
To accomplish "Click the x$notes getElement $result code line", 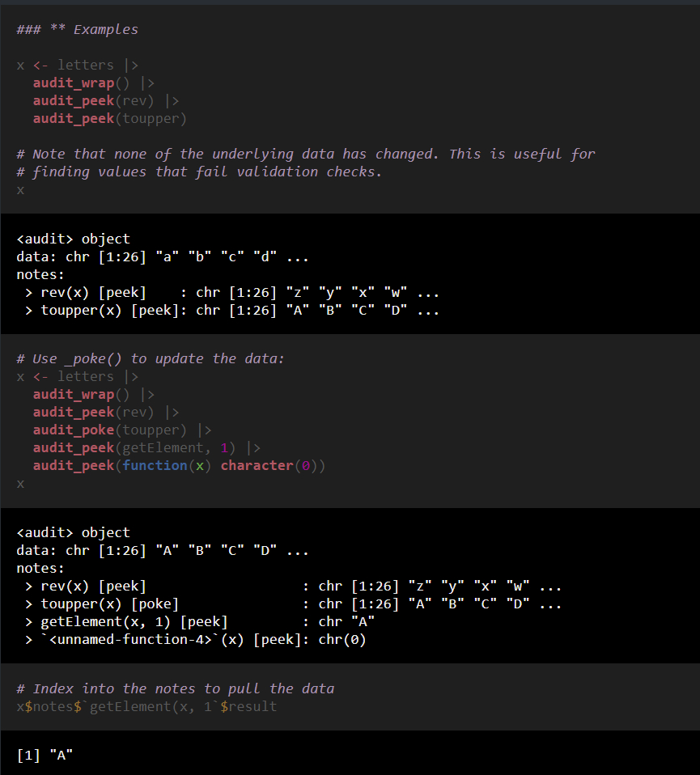I will (x=146, y=706).
